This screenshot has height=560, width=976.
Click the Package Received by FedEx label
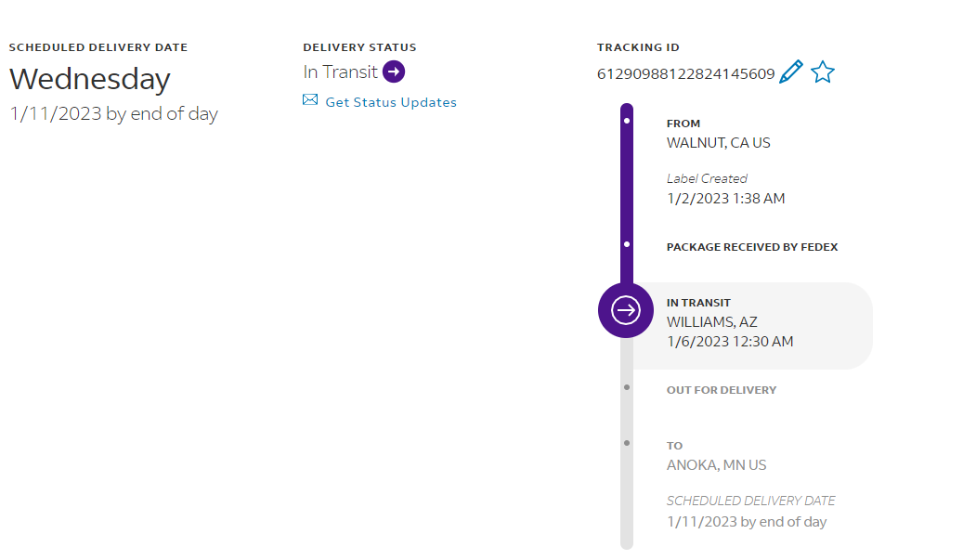click(752, 247)
